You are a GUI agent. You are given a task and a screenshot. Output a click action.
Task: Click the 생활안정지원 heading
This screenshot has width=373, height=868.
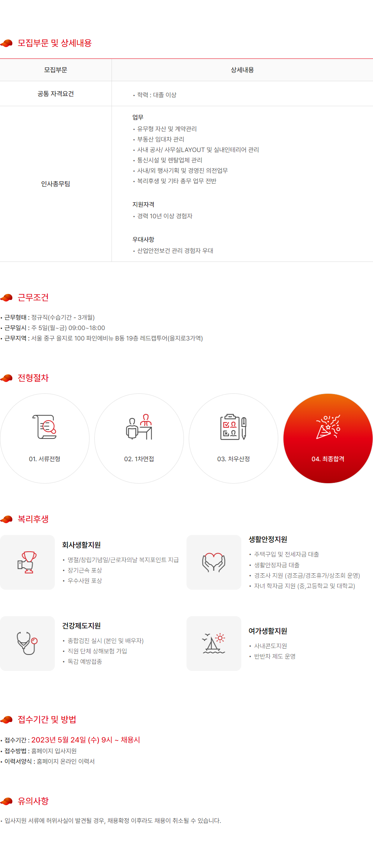[x=268, y=539]
